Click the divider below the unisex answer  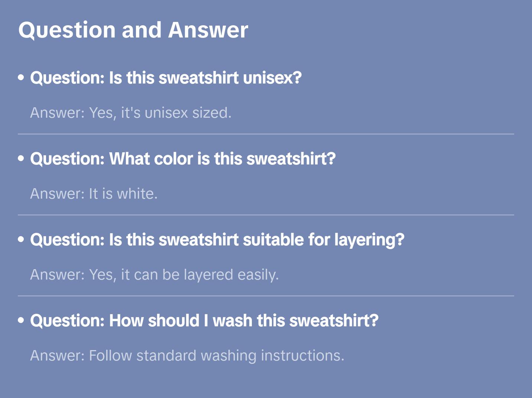(x=266, y=134)
